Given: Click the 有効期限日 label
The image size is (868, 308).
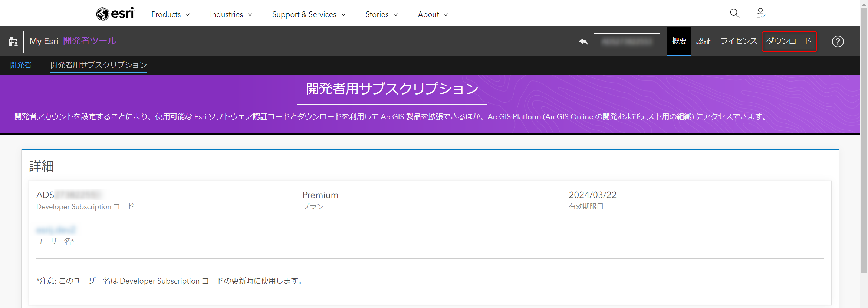Looking at the screenshot, I should (x=586, y=206).
